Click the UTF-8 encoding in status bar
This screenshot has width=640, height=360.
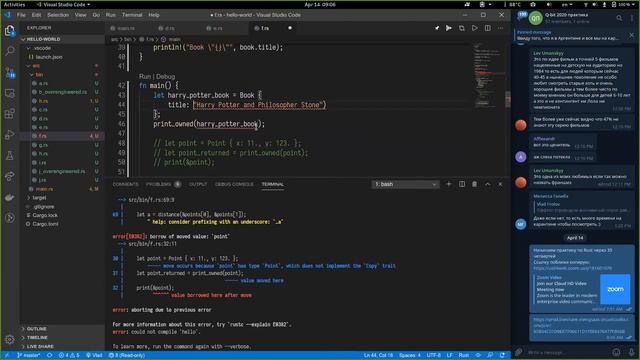433,355
